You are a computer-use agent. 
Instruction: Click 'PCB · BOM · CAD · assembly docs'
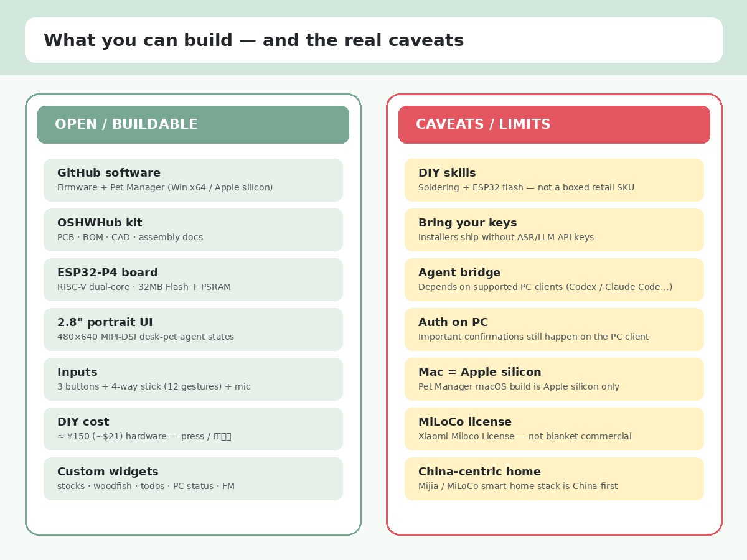[130, 237]
